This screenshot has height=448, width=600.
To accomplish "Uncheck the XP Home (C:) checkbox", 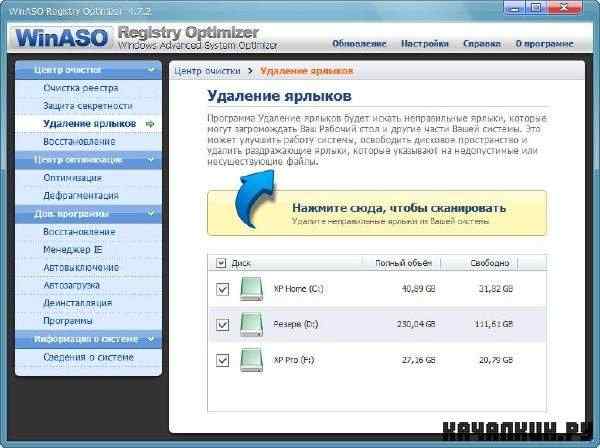I will click(222, 289).
